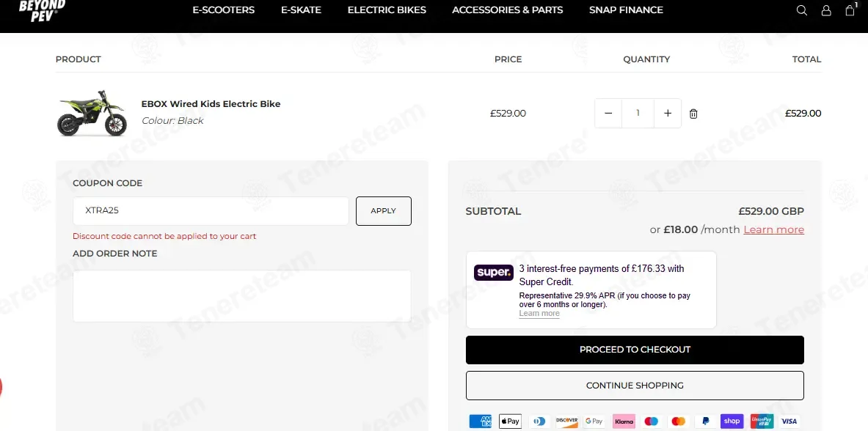Click the Continue Shopping button
The image size is (868, 431).
pos(635,386)
